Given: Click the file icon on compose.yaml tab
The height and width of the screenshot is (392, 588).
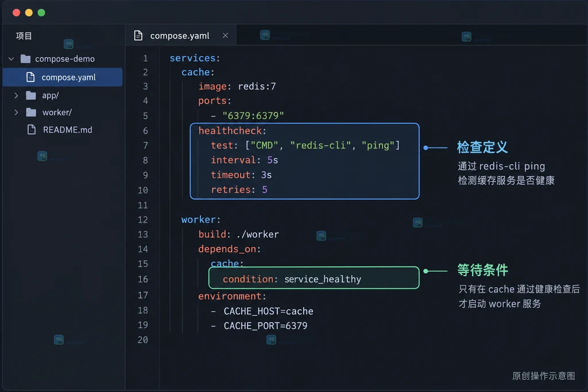Looking at the screenshot, I should 138,36.
